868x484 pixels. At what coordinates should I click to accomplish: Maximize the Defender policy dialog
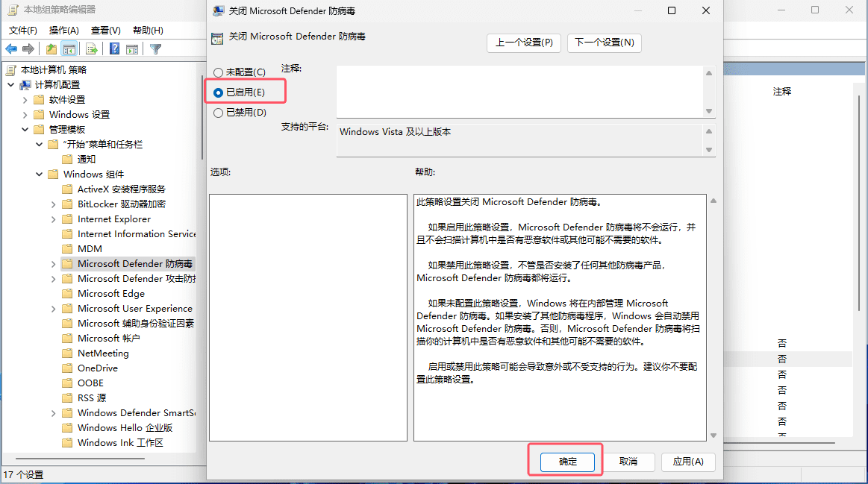(x=672, y=10)
